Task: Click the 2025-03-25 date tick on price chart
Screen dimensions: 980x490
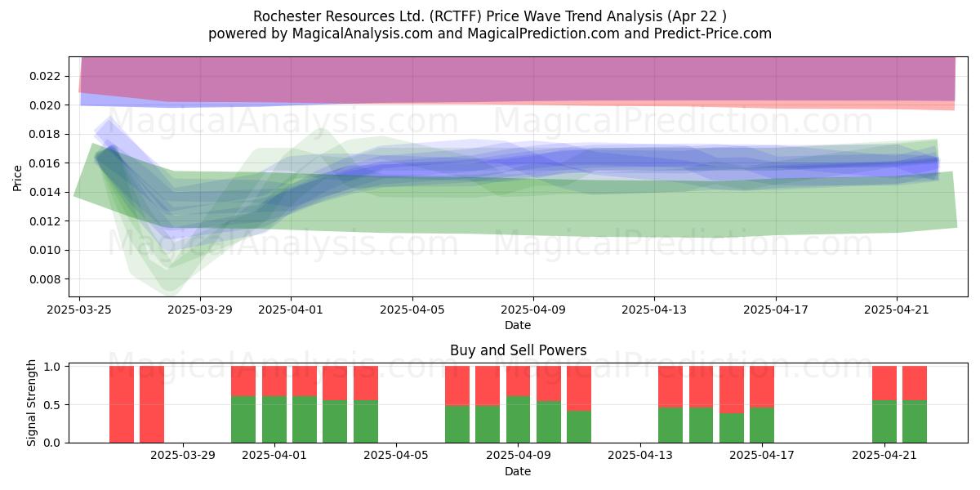Action: (x=79, y=310)
